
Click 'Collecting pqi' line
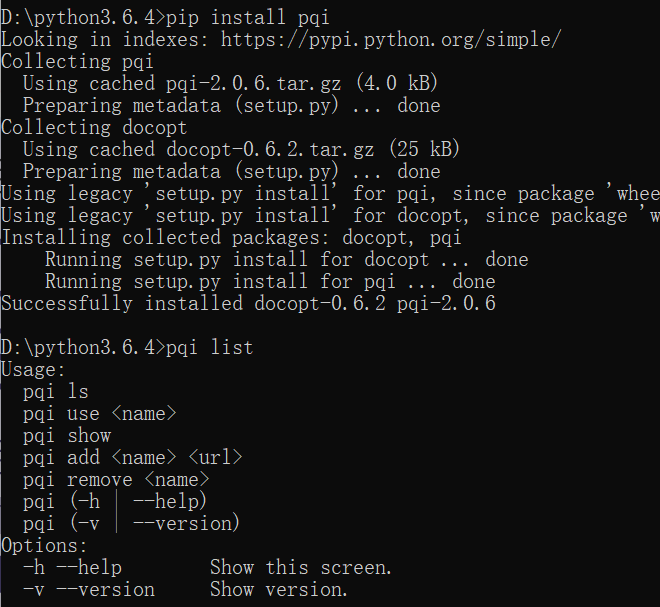tap(77, 62)
